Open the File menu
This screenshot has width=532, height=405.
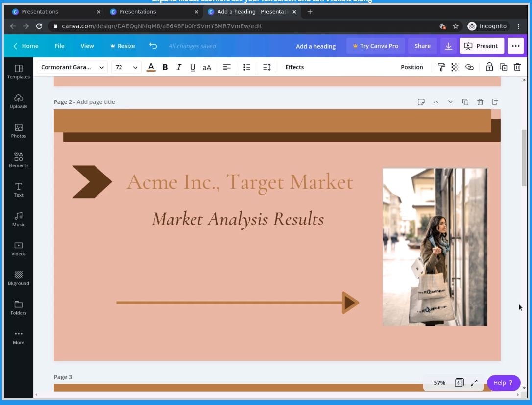click(x=59, y=46)
